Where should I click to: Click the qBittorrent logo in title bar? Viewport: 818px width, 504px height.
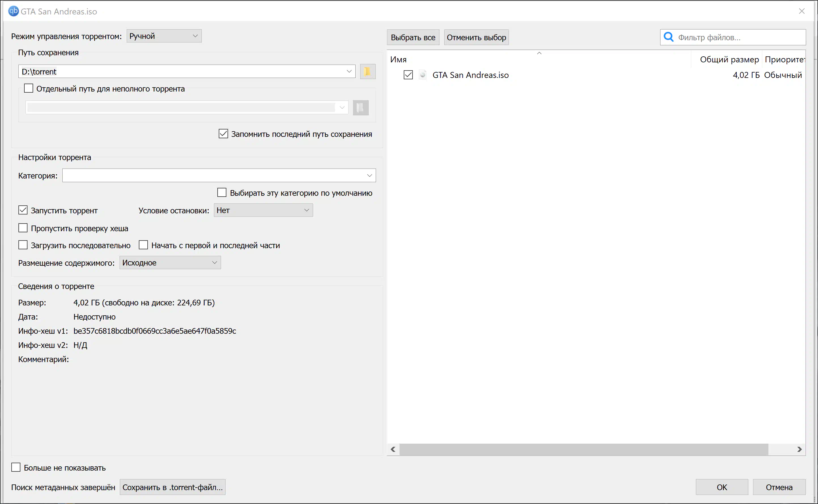click(x=13, y=11)
